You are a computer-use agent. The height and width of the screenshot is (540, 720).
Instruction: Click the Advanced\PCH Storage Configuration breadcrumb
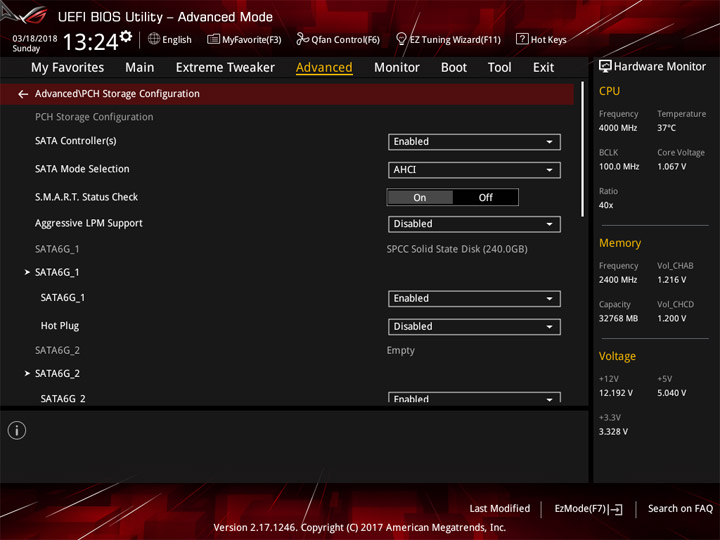pyautogui.click(x=117, y=94)
